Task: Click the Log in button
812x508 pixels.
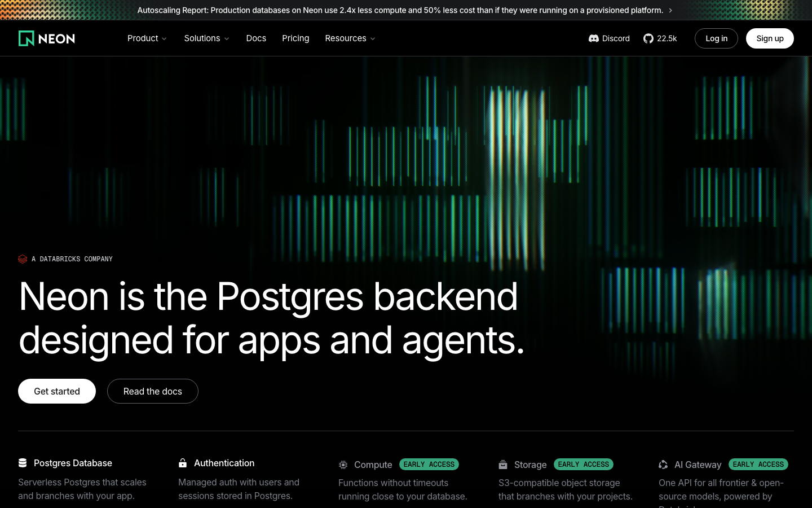Action: point(716,38)
